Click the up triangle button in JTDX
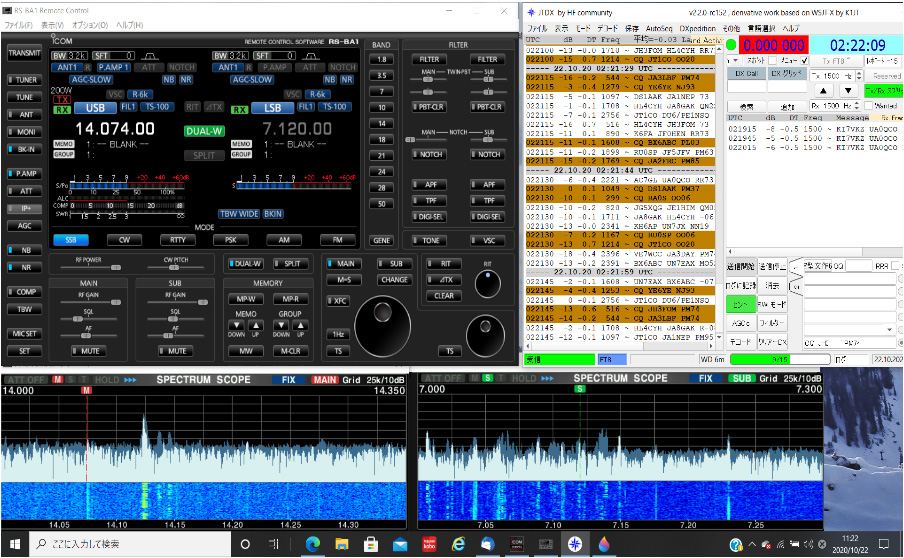904x558 pixels. 823,91
